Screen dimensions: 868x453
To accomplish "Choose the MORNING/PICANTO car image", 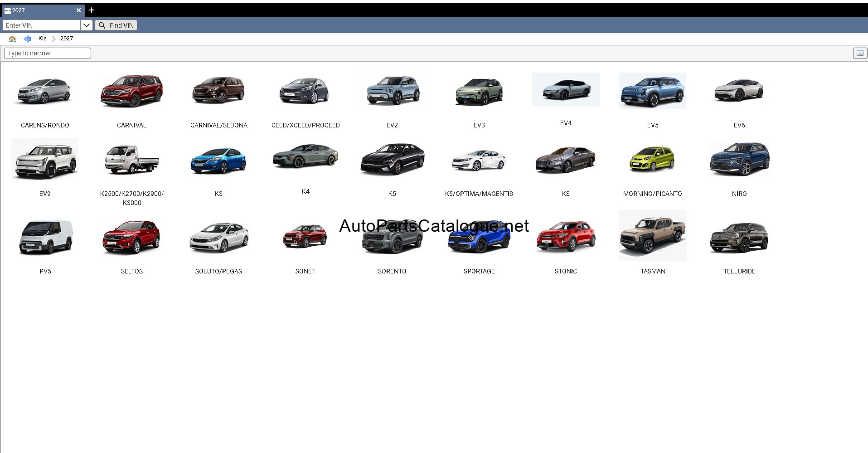I will coord(653,159).
